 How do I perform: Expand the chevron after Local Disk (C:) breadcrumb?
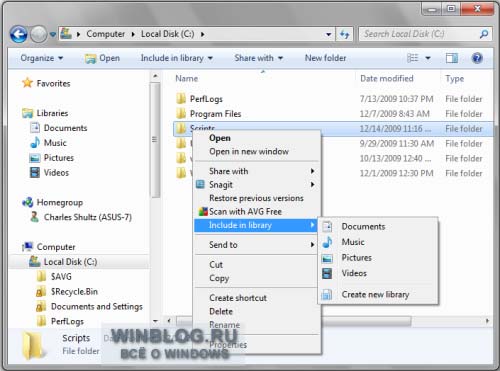pos(202,34)
